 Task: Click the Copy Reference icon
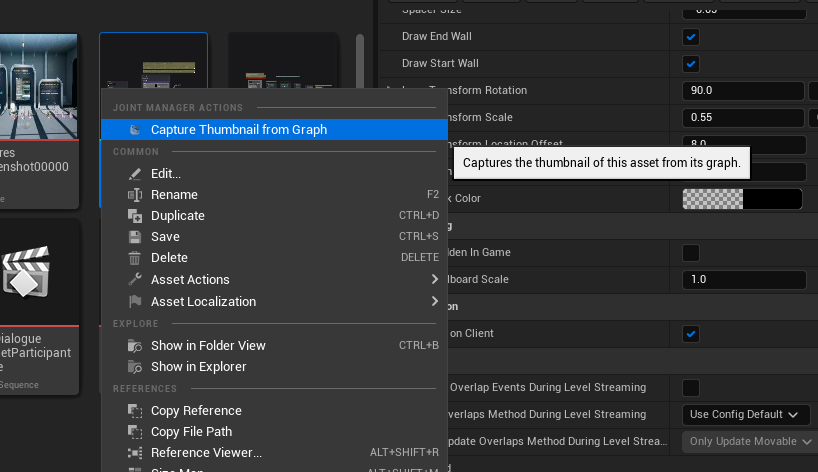134,411
